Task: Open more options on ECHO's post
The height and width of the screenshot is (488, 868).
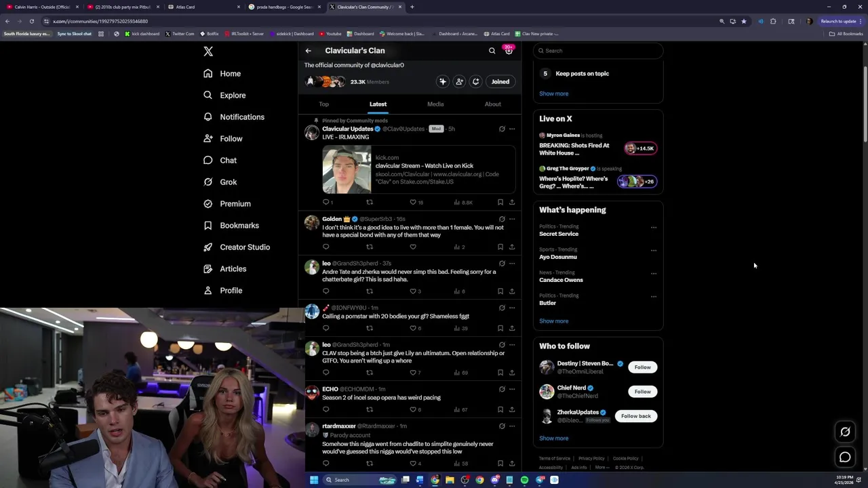Action: click(512, 389)
